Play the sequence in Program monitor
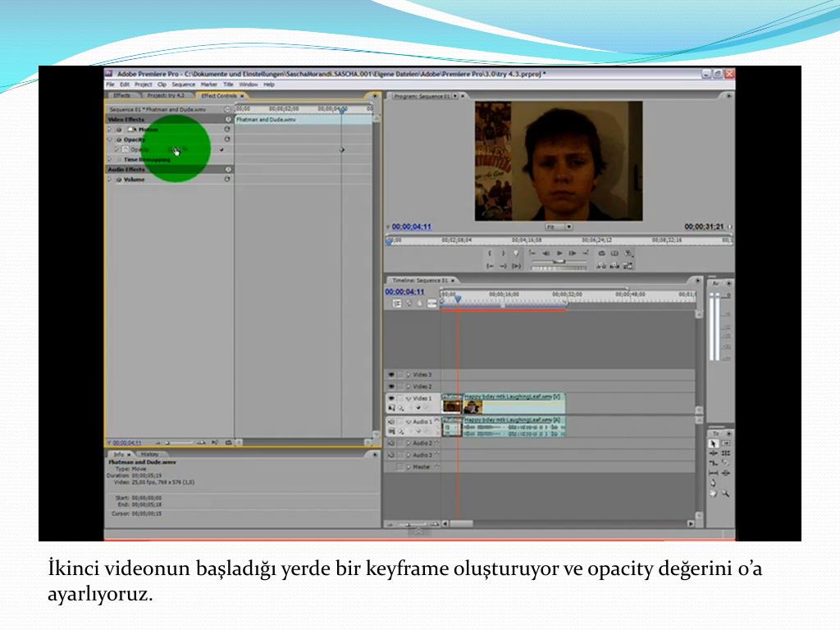The image size is (840, 630). click(x=559, y=253)
